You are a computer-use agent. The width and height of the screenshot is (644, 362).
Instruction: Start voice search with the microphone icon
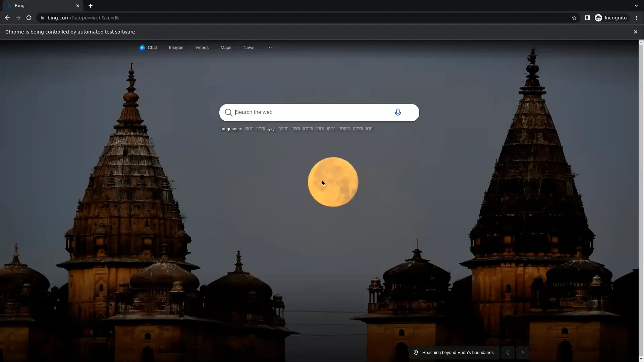(x=398, y=113)
